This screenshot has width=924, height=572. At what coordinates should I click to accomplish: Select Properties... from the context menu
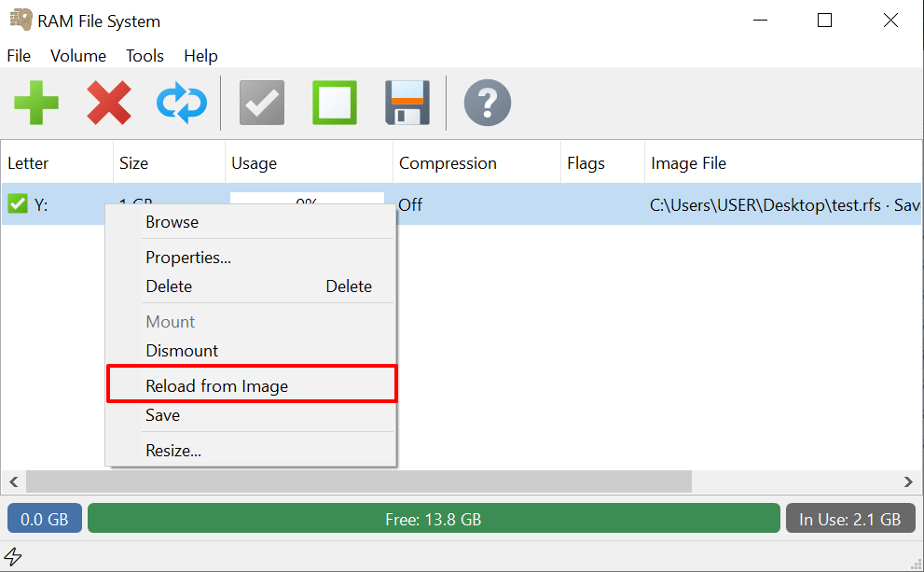[x=251, y=258]
